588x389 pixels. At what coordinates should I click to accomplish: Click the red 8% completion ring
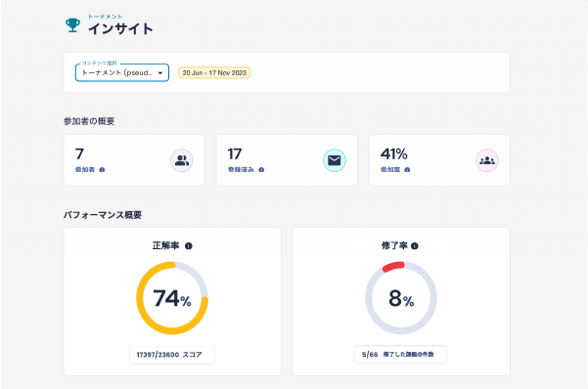point(401,298)
